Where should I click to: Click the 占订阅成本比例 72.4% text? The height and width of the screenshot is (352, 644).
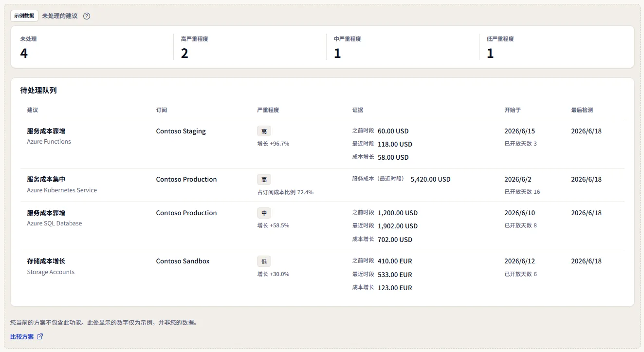pos(285,192)
